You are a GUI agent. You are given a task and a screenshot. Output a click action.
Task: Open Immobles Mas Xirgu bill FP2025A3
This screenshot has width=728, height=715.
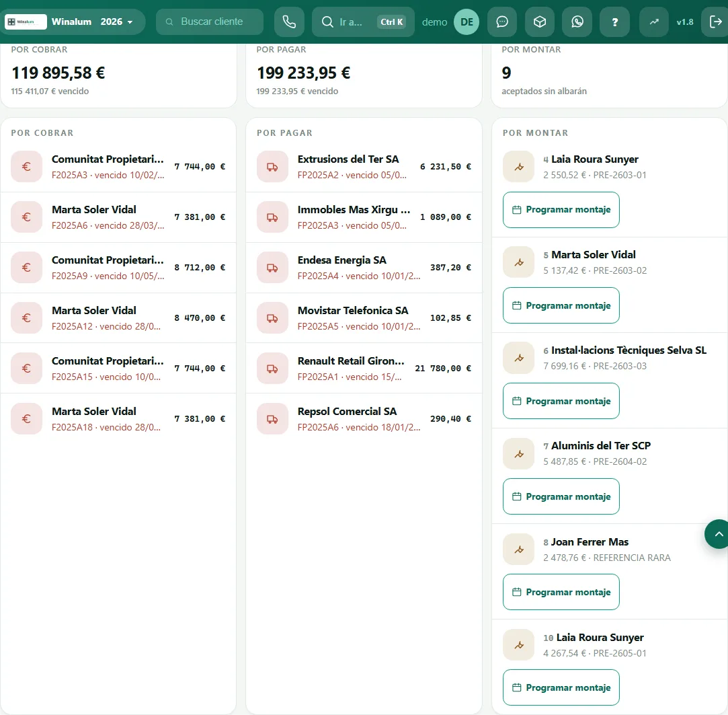click(364, 217)
